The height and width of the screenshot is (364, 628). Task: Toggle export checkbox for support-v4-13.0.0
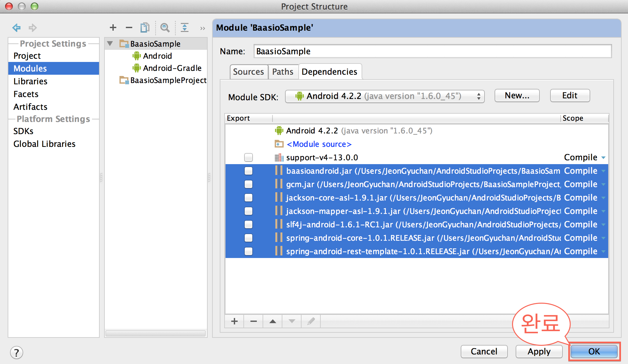(x=248, y=157)
